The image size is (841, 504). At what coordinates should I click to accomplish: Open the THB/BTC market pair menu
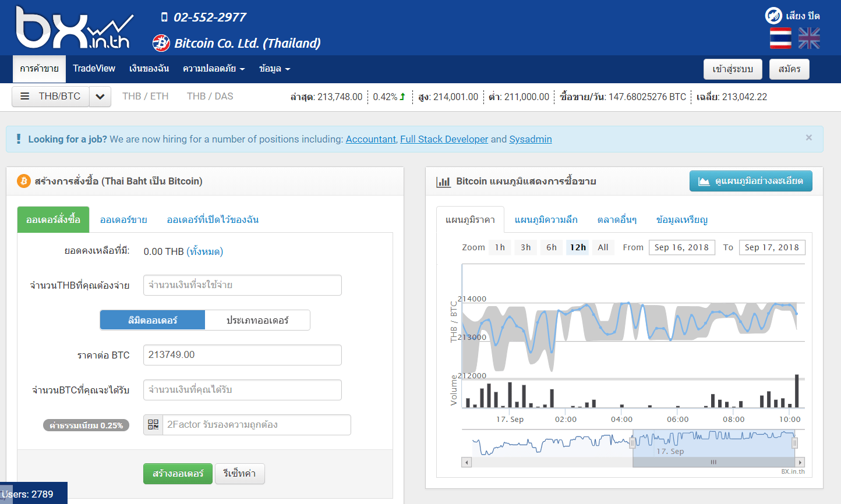[x=51, y=97]
